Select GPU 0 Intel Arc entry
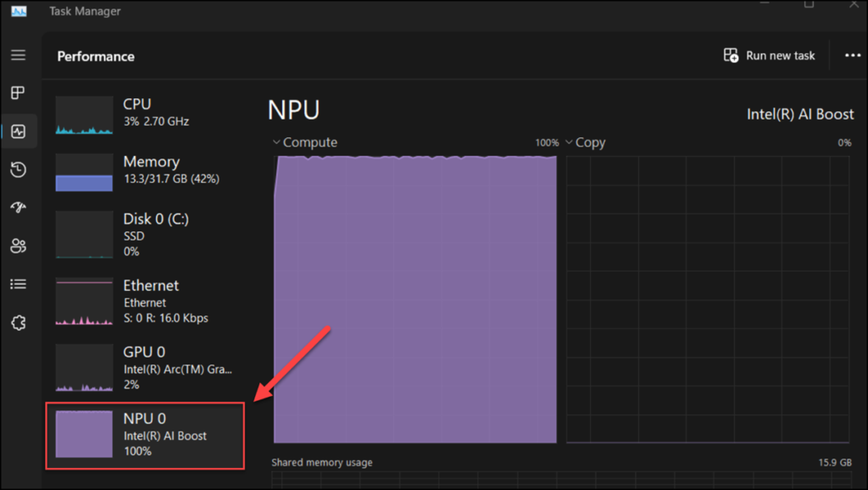This screenshot has height=490, width=868. click(x=144, y=367)
